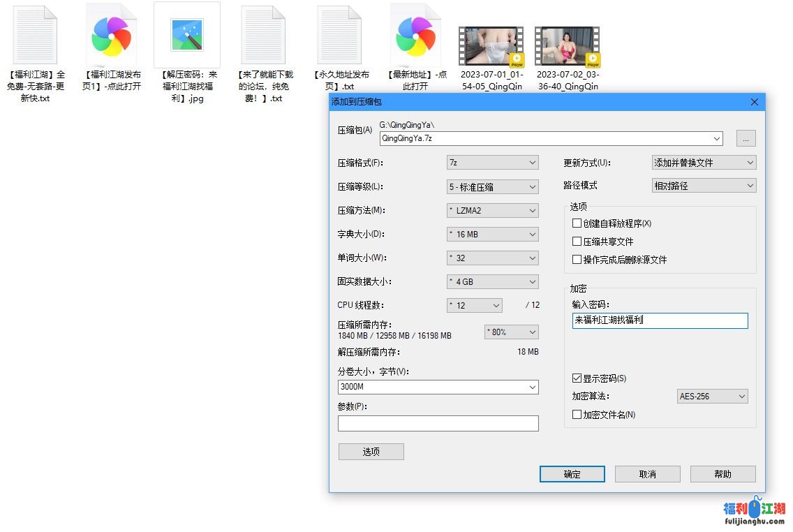Screen dimensions: 793x532
Task: Click the 永久地址发布页 text file icon
Action: tap(339, 36)
